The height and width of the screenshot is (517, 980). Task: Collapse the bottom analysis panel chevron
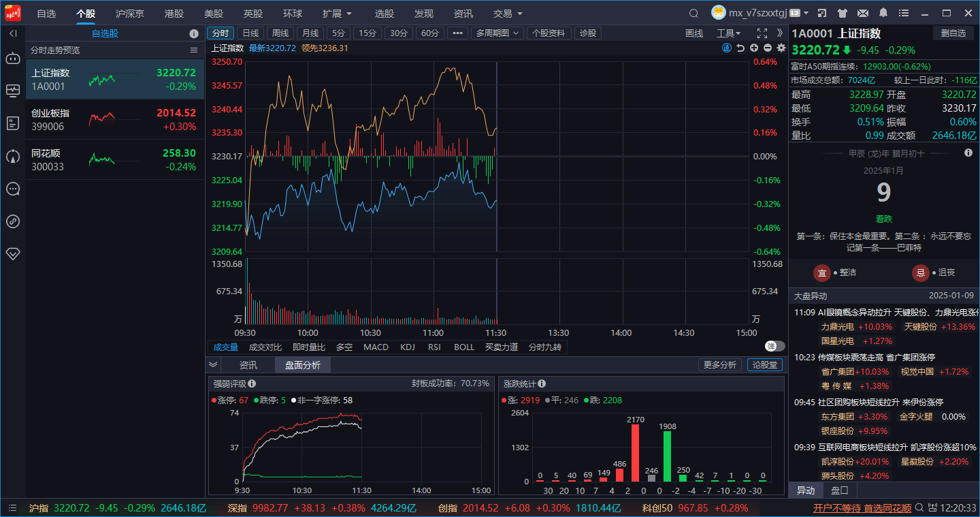[213, 364]
